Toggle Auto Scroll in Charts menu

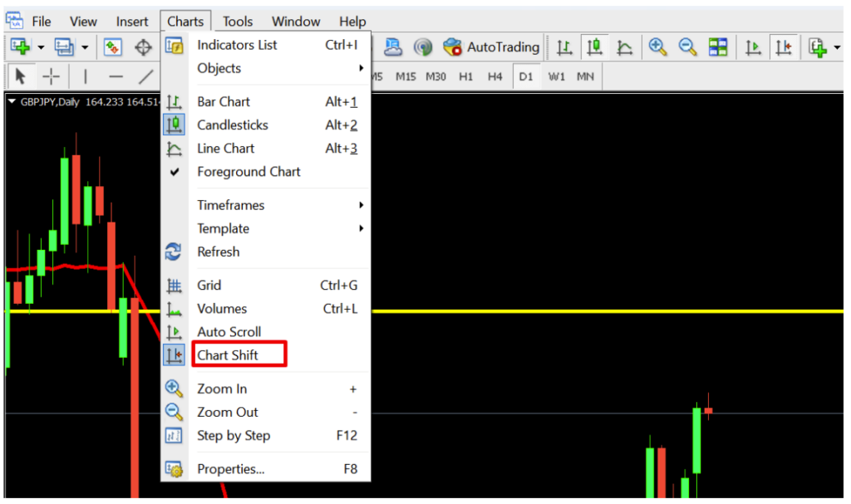click(x=266, y=332)
